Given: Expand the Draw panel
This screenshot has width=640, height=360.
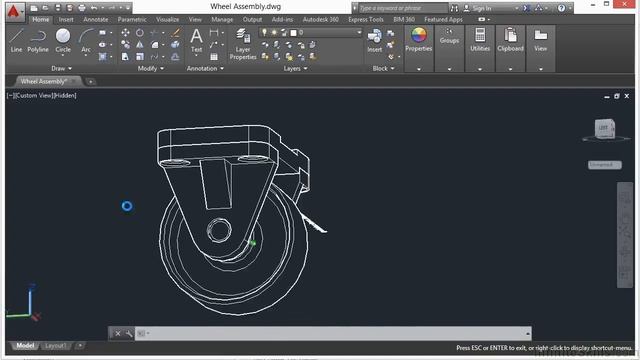Looking at the screenshot, I should (x=61, y=68).
